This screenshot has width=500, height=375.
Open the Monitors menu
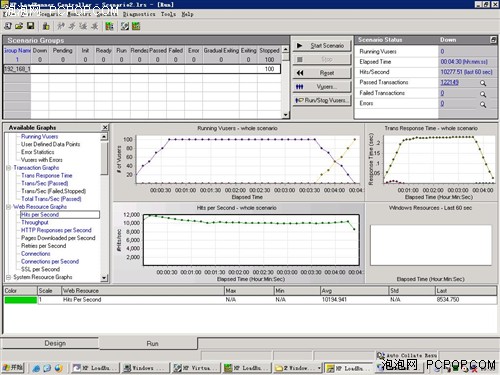click(79, 14)
